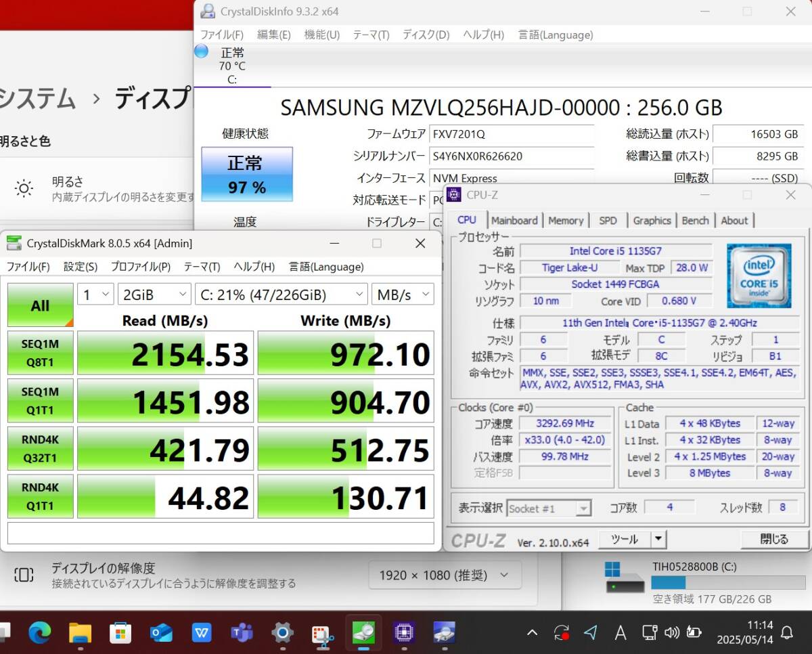Image resolution: width=812 pixels, height=654 pixels.
Task: Open Microsoft Teams from the taskbar
Action: click(242, 633)
